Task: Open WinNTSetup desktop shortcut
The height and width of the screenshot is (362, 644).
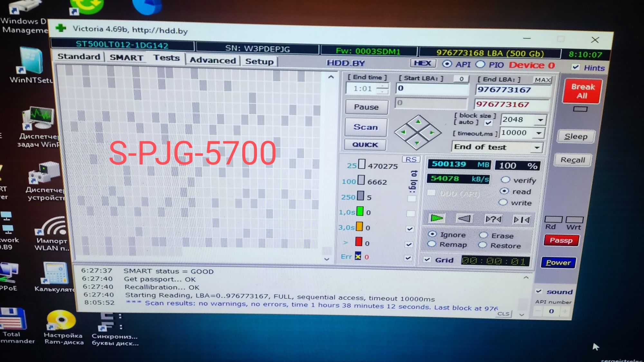Action: coord(31,65)
